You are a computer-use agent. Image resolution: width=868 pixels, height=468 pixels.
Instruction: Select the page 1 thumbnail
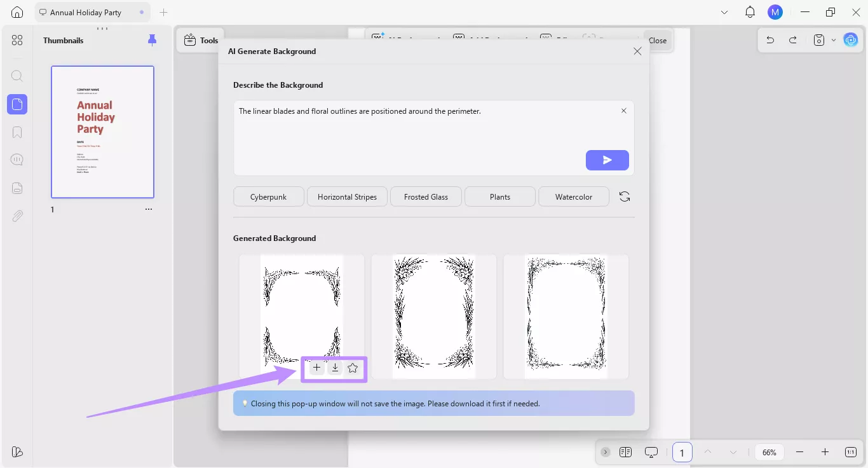pyautogui.click(x=102, y=132)
